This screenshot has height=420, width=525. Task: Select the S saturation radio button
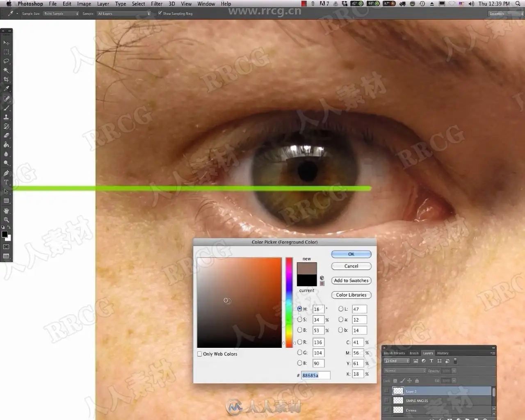(299, 320)
